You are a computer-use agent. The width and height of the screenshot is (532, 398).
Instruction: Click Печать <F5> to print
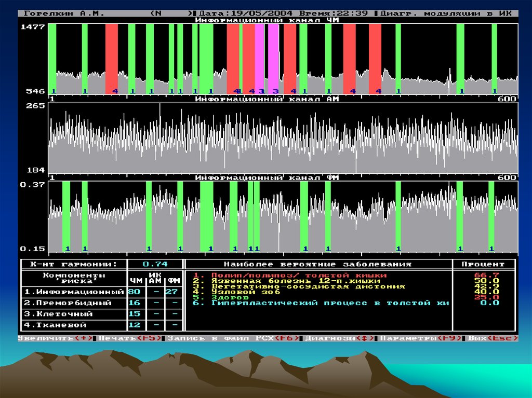pyautogui.click(x=130, y=338)
